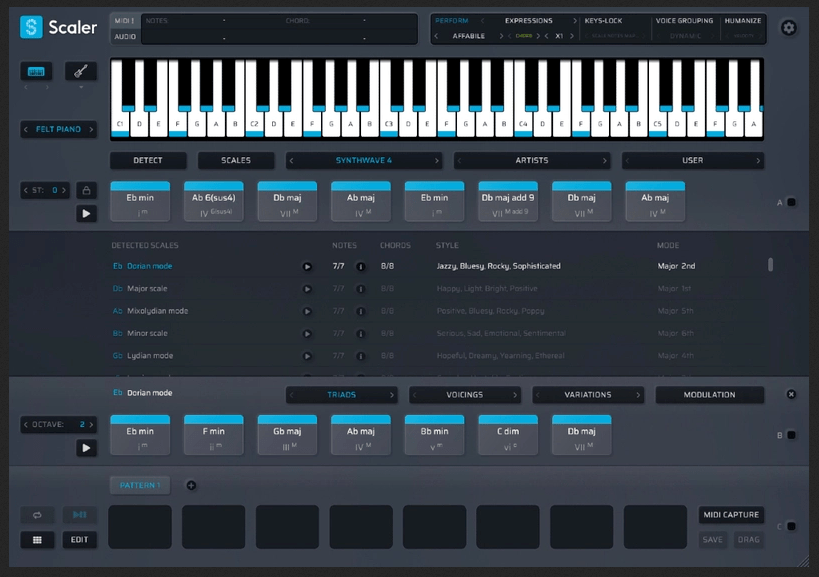Click the EDIT button
819x577 pixels.
(x=79, y=540)
